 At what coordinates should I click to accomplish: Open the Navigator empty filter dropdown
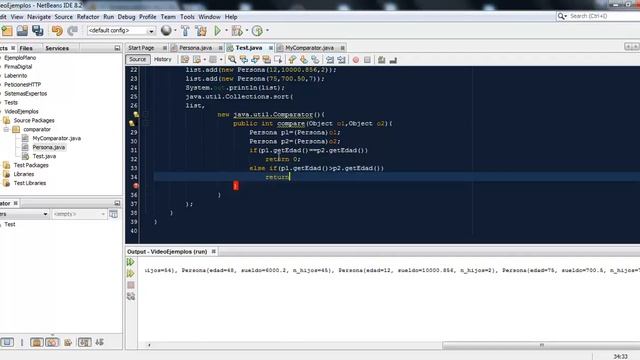pyautogui.click(x=79, y=214)
